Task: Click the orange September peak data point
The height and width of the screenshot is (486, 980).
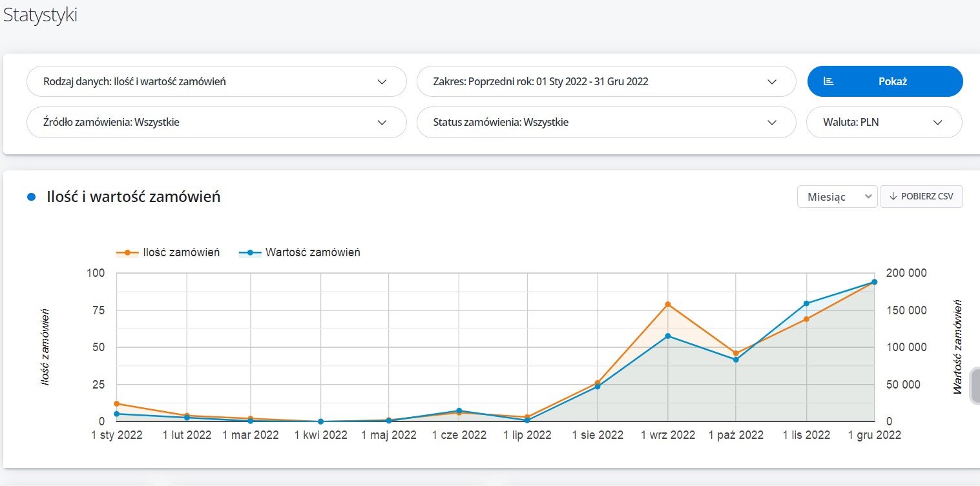Action: click(x=668, y=304)
